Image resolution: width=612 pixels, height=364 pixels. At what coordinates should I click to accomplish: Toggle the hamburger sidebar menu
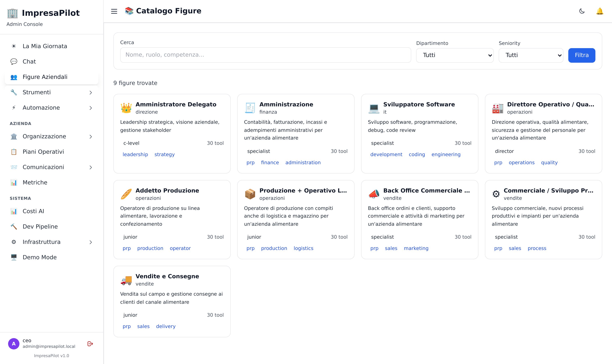tap(114, 11)
